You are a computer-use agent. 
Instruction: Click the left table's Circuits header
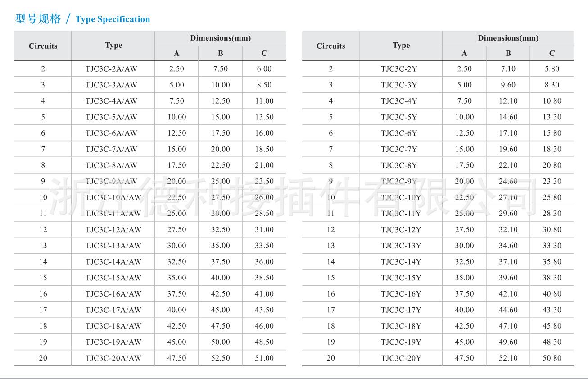43,46
